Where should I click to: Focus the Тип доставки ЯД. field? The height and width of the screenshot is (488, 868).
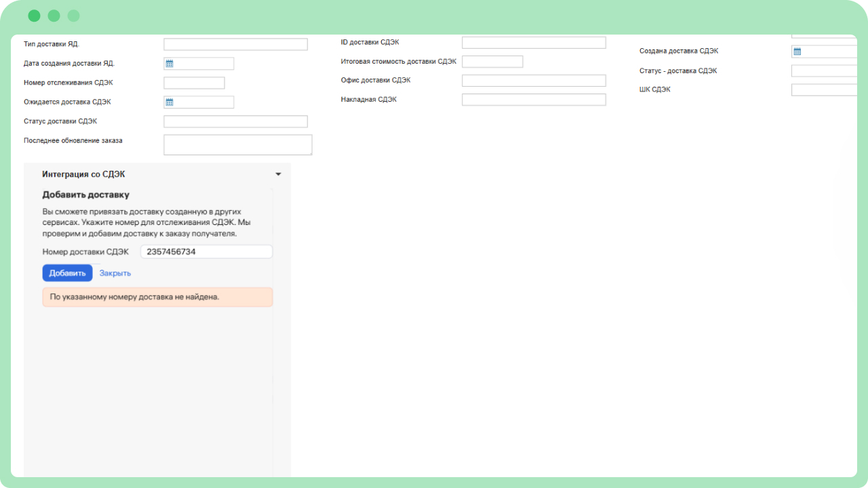[x=235, y=45]
